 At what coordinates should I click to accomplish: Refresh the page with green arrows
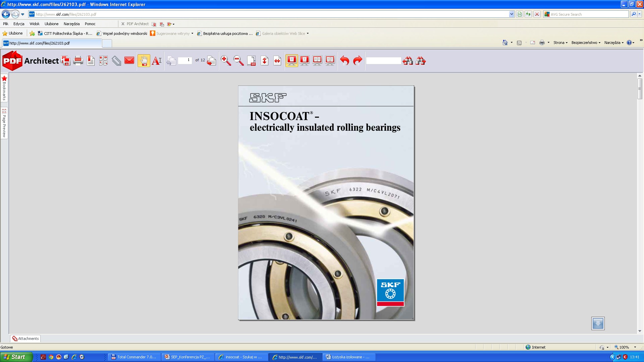pyautogui.click(x=528, y=14)
